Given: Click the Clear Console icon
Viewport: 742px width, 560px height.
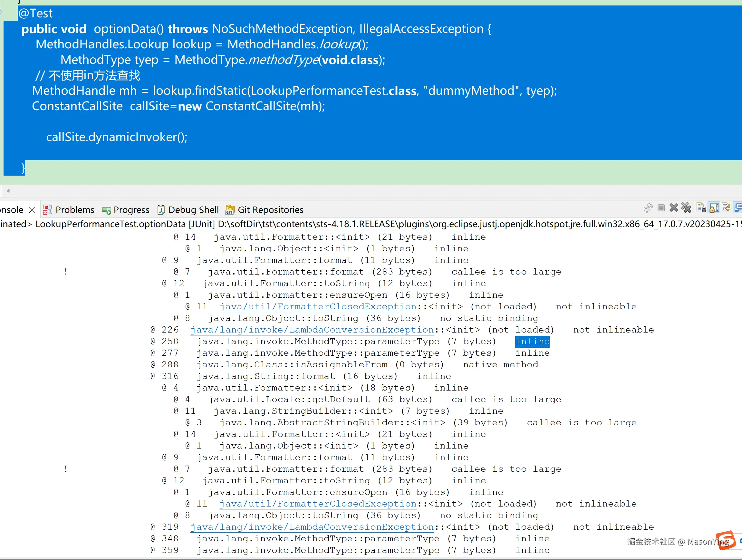Looking at the screenshot, I should point(701,208).
